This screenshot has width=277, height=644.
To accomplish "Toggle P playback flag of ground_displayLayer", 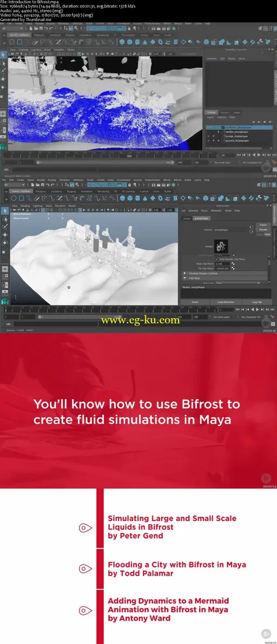I will click(213, 140).
